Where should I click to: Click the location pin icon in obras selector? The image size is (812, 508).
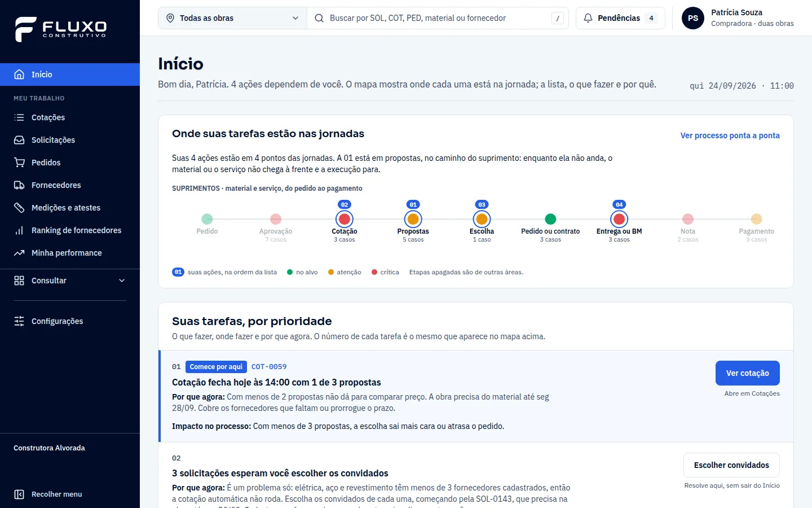coord(170,18)
